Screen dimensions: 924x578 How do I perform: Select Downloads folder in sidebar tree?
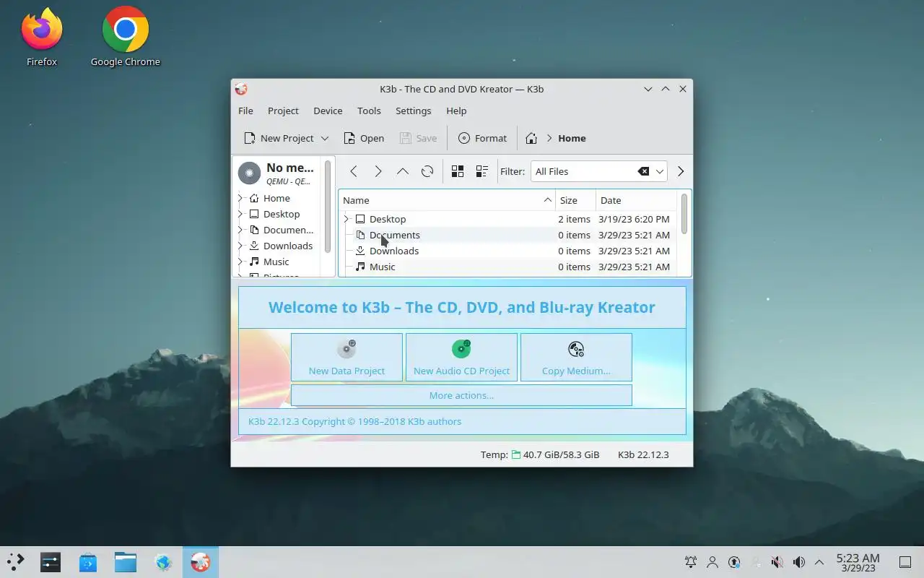click(288, 246)
